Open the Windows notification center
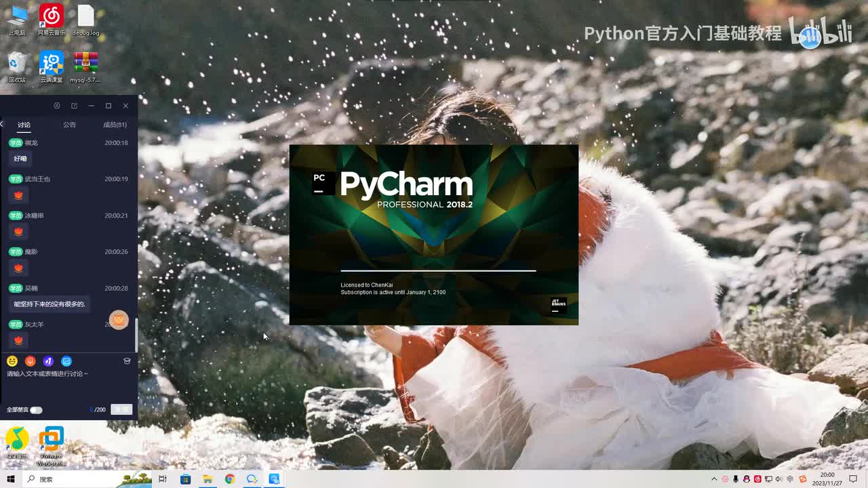 click(853, 479)
